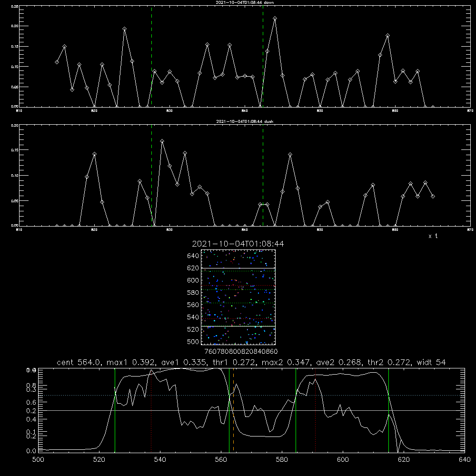This screenshot has height=476, width=476.
Task: Click the "640" label on the scatter image vertical axis
Action: (x=193, y=256)
